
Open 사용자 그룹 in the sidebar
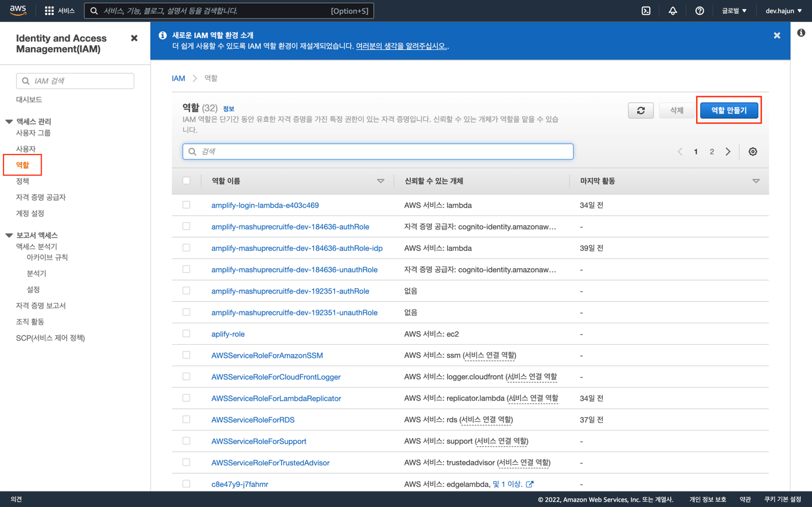[33, 133]
